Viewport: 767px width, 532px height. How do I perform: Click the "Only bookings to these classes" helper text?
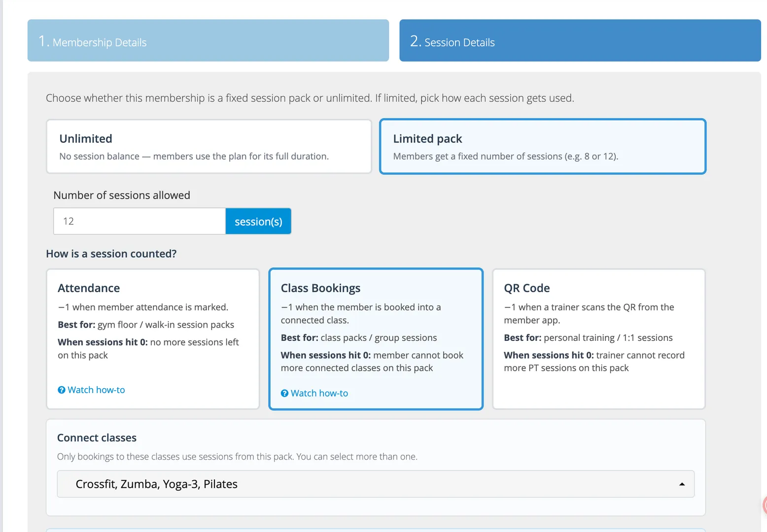[x=237, y=457]
